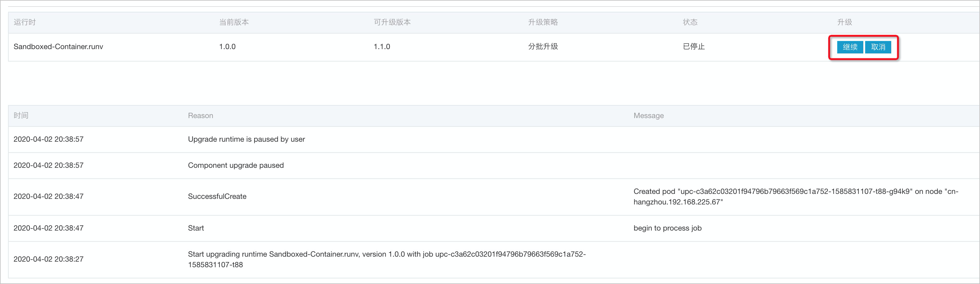Click the Message column header
Screen dimensions: 980x284
pos(649,115)
